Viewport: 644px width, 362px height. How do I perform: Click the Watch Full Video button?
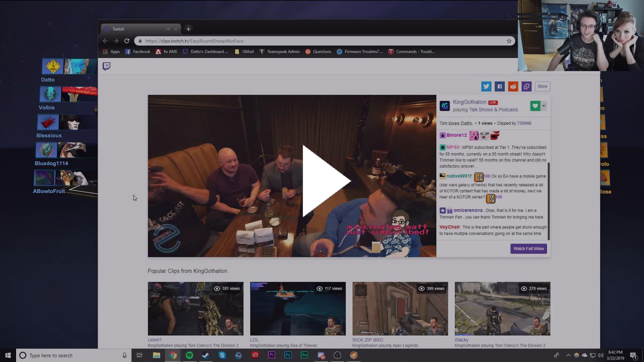click(x=528, y=249)
